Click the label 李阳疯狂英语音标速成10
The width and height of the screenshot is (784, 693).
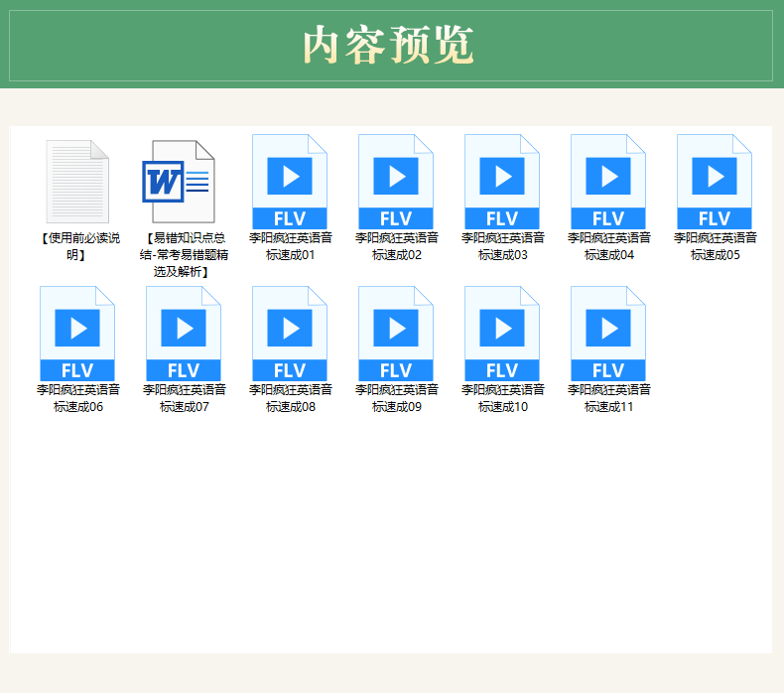tap(503, 398)
